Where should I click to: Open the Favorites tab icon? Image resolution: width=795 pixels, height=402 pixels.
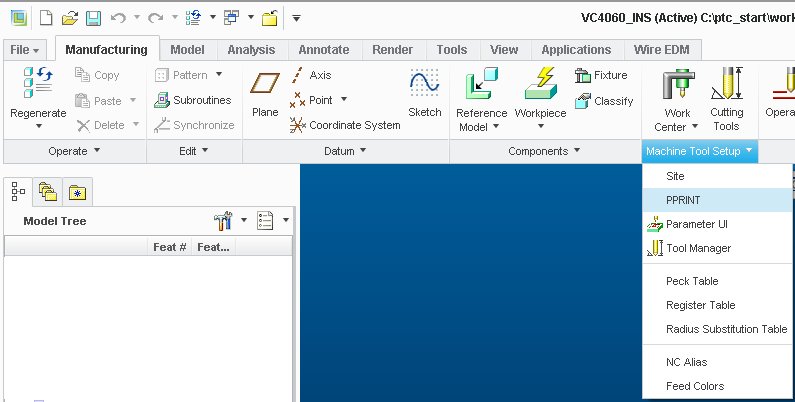click(x=78, y=192)
